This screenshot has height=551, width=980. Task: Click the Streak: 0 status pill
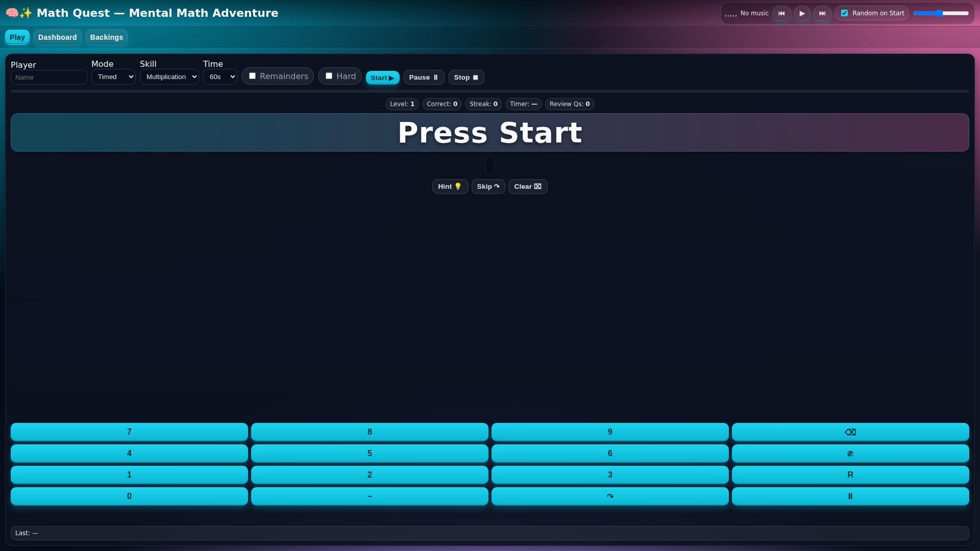(x=483, y=104)
